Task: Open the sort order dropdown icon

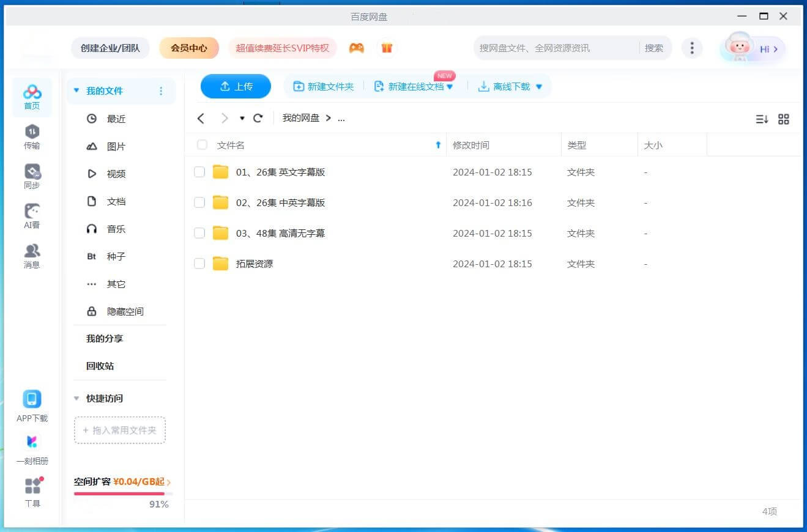Action: [x=761, y=119]
